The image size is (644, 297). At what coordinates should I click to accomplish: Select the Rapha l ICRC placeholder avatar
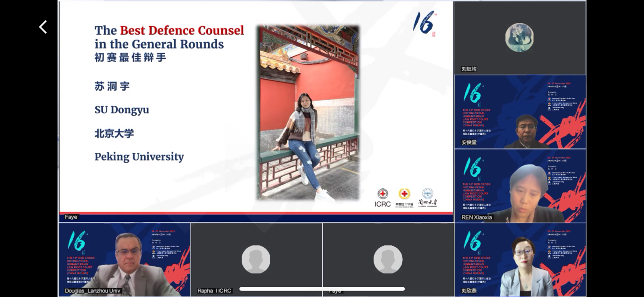pyautogui.click(x=256, y=259)
